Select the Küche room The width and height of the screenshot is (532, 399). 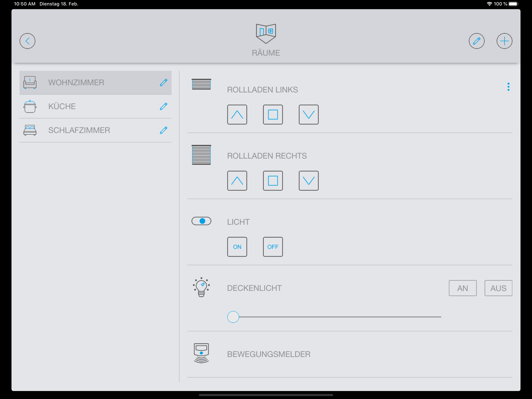point(95,106)
